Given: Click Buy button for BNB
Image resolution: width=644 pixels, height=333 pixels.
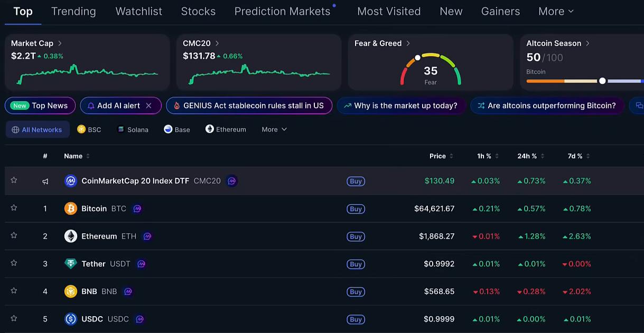Looking at the screenshot, I should pyautogui.click(x=356, y=292).
